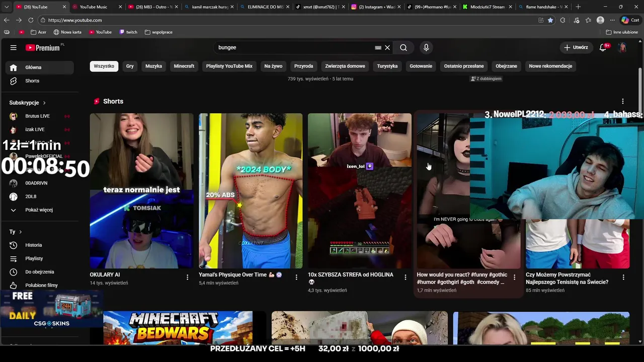Open izak LIVE subscription channel
Screen dimensions: 644x362
[35, 130]
